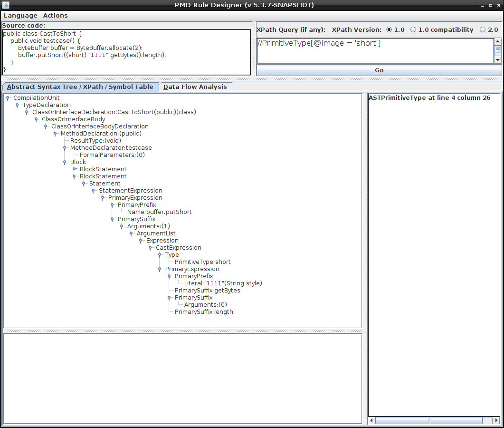Image resolution: width=504 pixels, height=428 pixels.
Task: Select XPath Version 1.0 radio button
Action: 390,29
